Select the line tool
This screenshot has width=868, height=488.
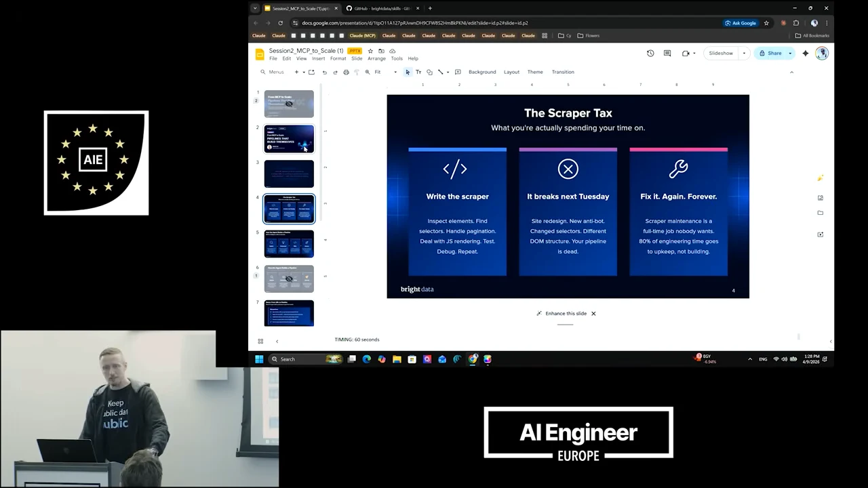click(440, 72)
